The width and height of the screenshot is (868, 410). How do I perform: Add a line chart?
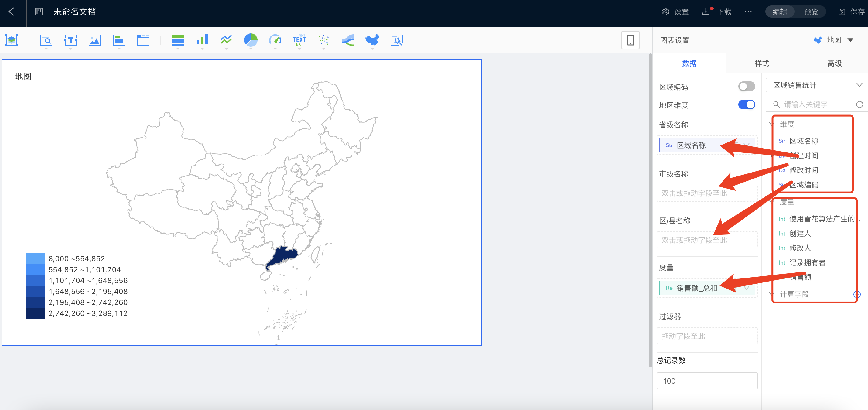(x=227, y=40)
